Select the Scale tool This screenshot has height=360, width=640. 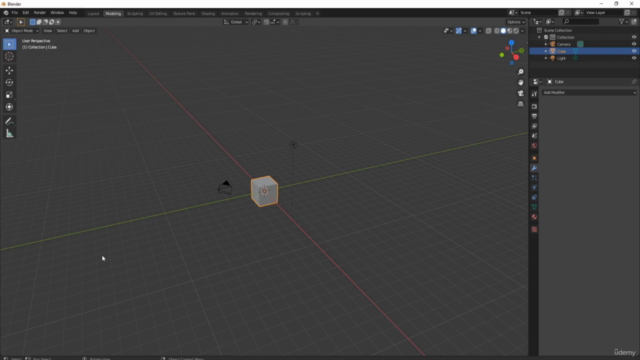(9, 95)
